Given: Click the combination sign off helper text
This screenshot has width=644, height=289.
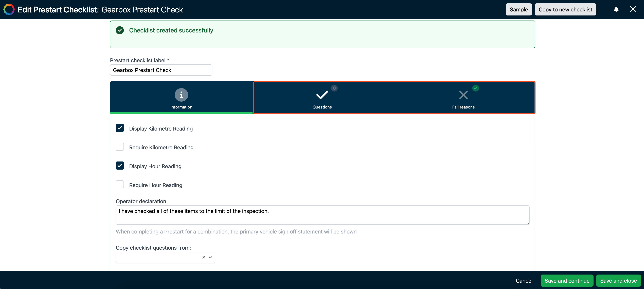Looking at the screenshot, I should (236, 231).
